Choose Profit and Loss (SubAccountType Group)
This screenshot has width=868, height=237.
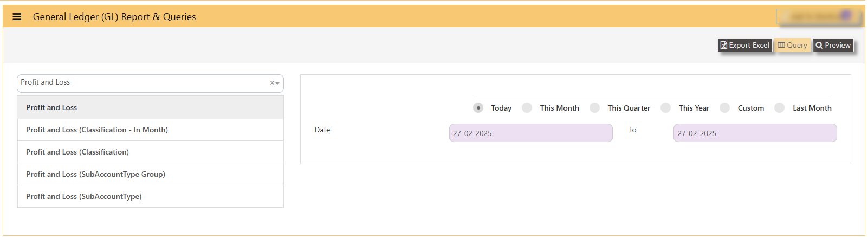pyautogui.click(x=150, y=174)
